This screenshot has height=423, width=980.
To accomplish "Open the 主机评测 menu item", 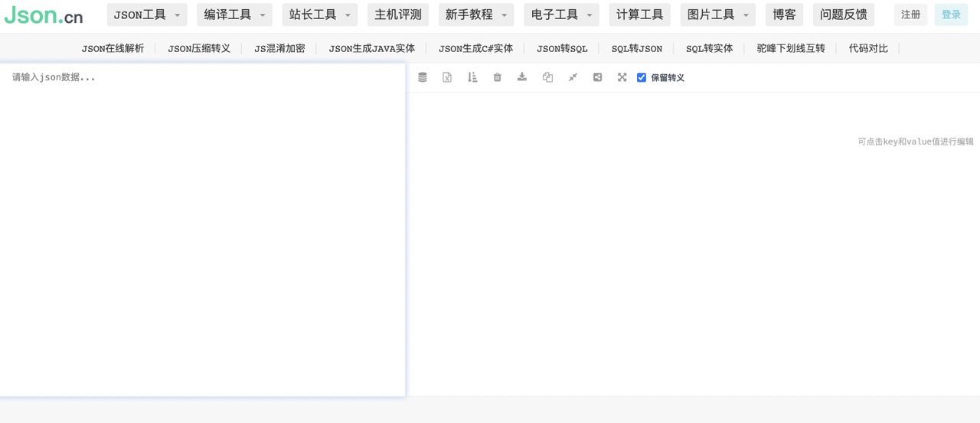I will click(398, 15).
